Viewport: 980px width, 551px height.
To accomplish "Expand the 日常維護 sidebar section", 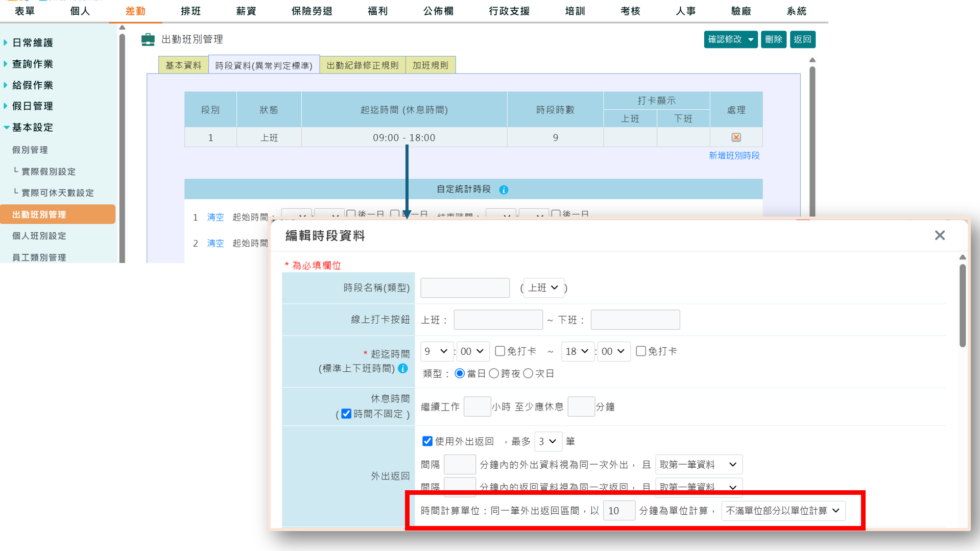I will (x=32, y=43).
